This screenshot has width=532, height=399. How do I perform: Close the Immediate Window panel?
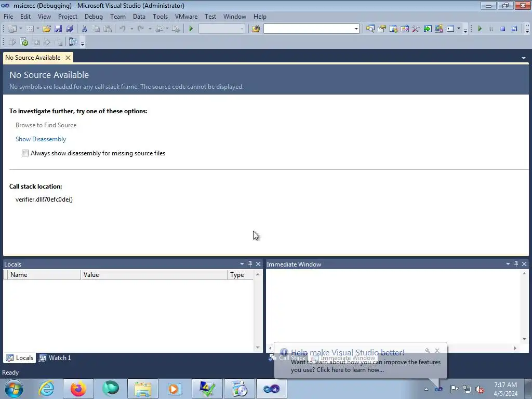(524, 264)
